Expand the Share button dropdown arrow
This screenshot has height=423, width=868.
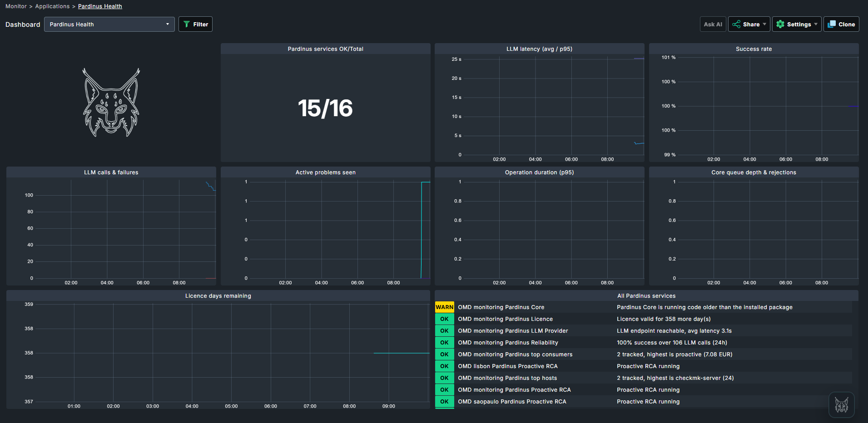pyautogui.click(x=764, y=24)
